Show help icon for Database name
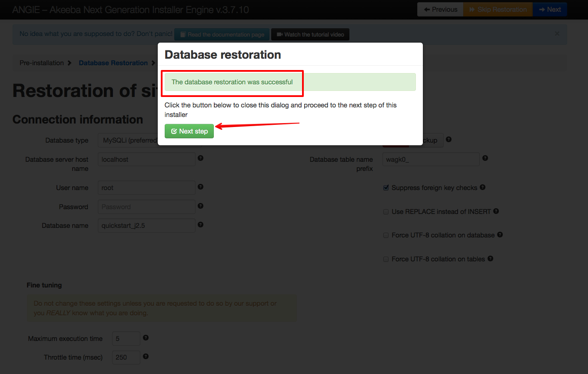This screenshot has height=374, width=588. (200, 224)
